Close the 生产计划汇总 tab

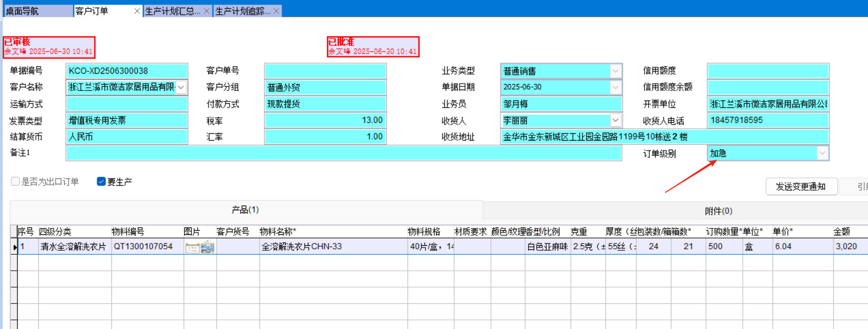point(207,11)
